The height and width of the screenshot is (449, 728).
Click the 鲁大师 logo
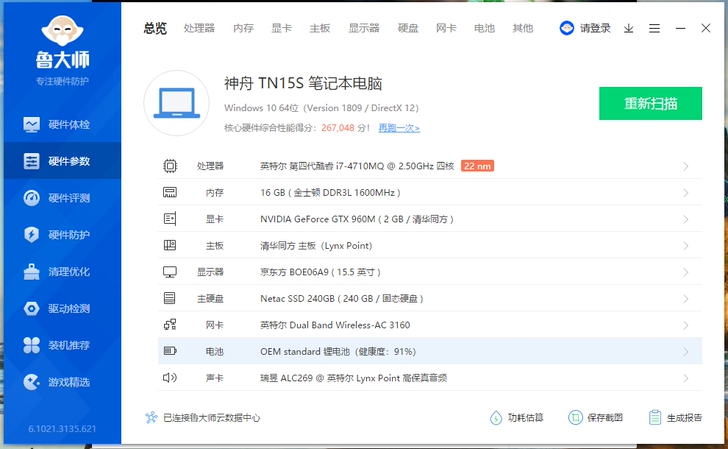pyautogui.click(x=62, y=42)
